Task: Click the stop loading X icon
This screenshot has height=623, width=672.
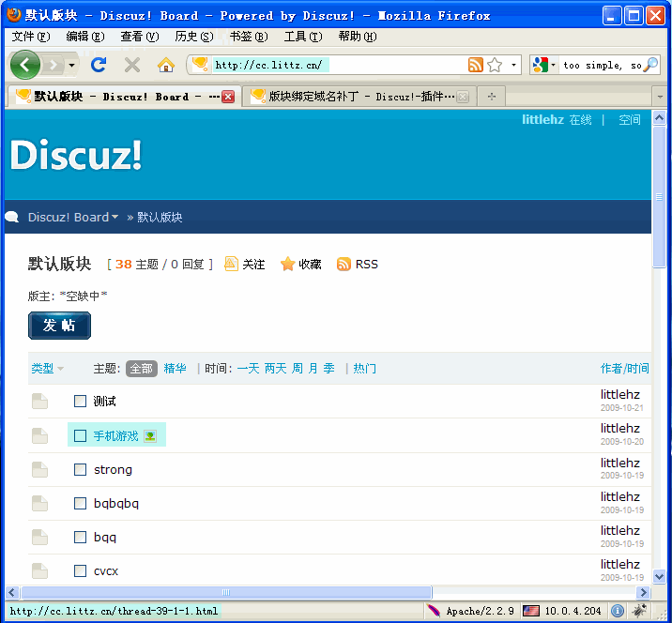Action: pos(132,65)
